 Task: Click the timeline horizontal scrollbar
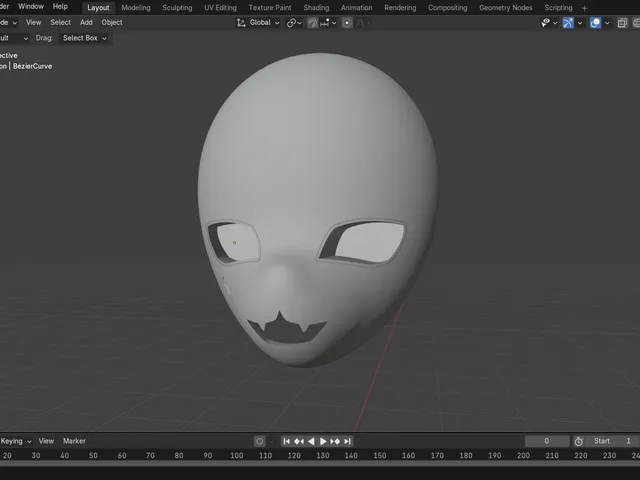click(320, 464)
